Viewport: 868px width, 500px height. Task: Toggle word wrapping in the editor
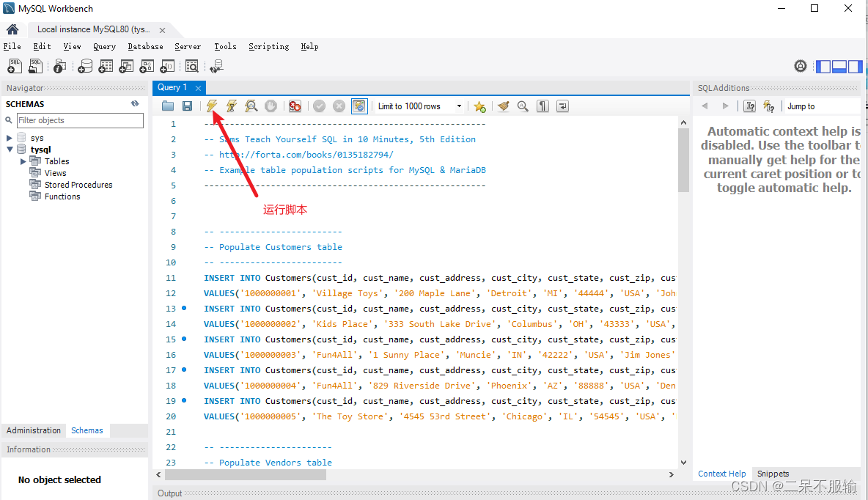coord(562,106)
